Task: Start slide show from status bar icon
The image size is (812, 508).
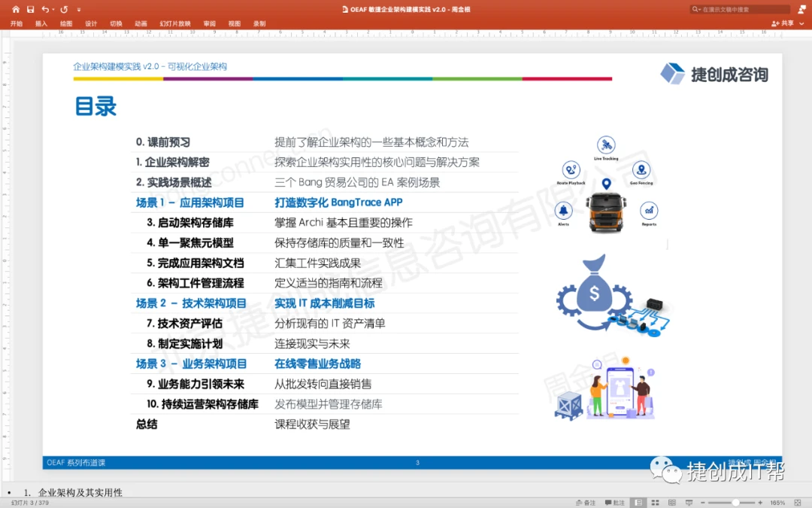Action: (689, 503)
